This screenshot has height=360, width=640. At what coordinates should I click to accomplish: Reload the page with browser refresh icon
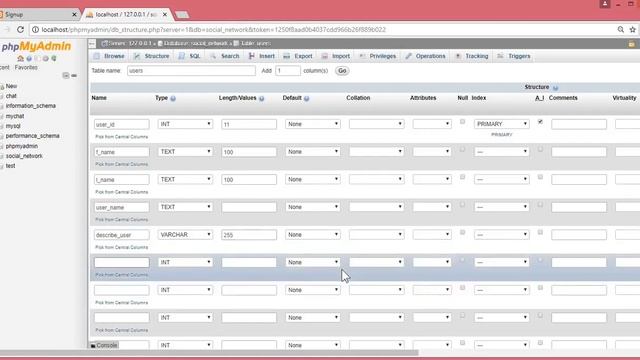[20, 29]
